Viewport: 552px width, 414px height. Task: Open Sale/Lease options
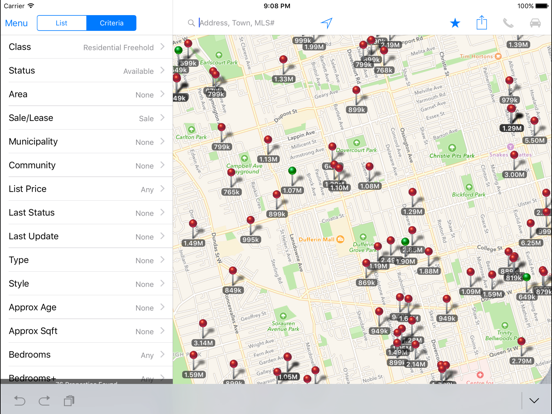[x=87, y=118]
